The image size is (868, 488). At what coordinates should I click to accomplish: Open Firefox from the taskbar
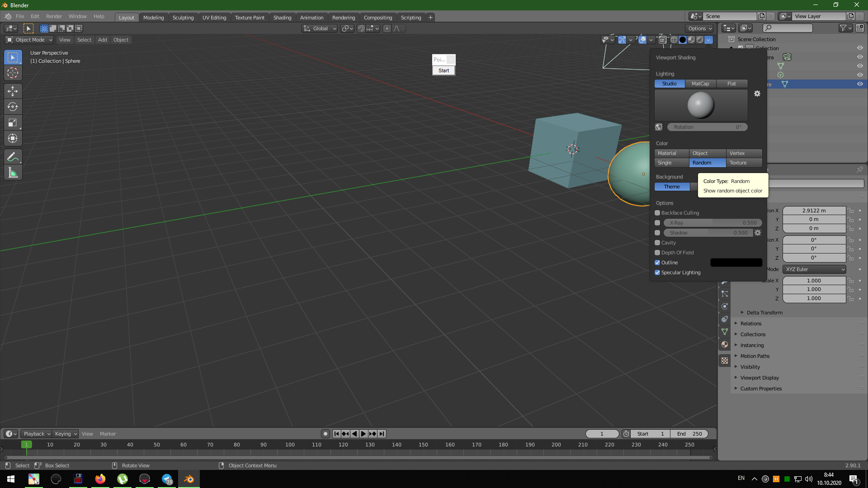(x=100, y=479)
